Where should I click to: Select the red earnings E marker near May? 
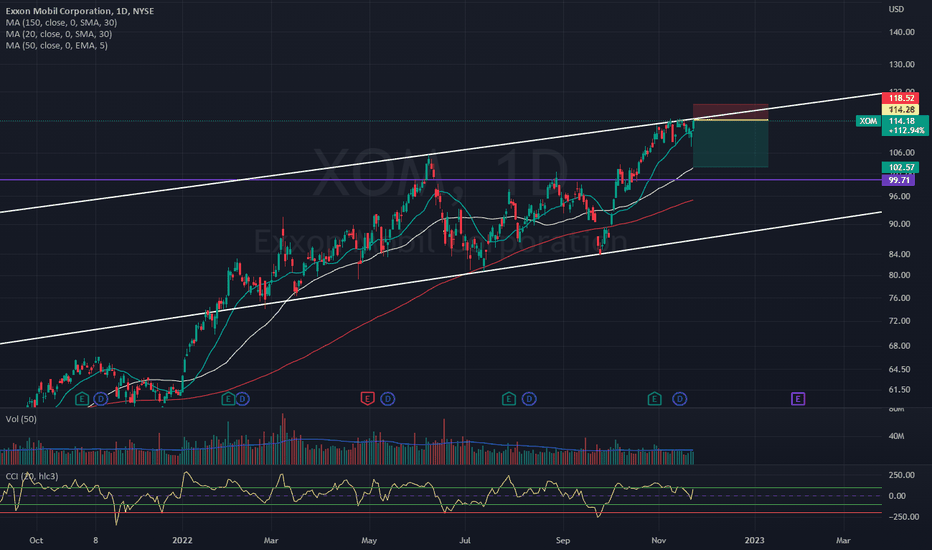coord(367,399)
